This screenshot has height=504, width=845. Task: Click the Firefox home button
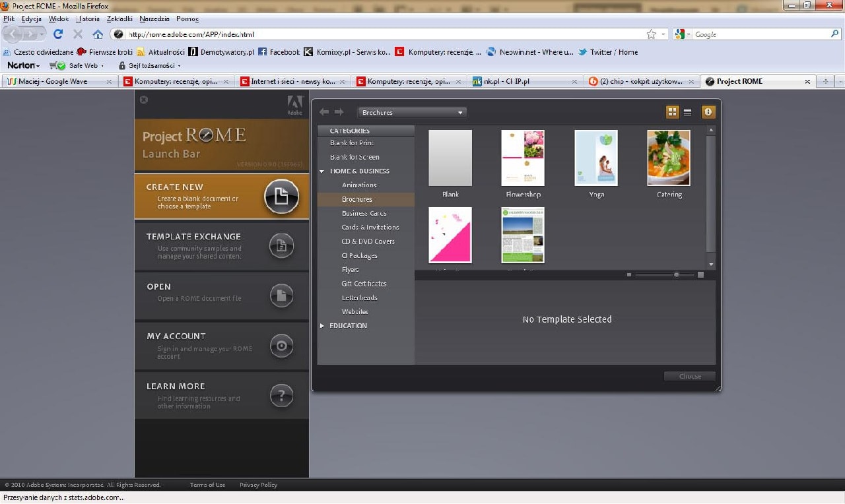click(x=98, y=34)
